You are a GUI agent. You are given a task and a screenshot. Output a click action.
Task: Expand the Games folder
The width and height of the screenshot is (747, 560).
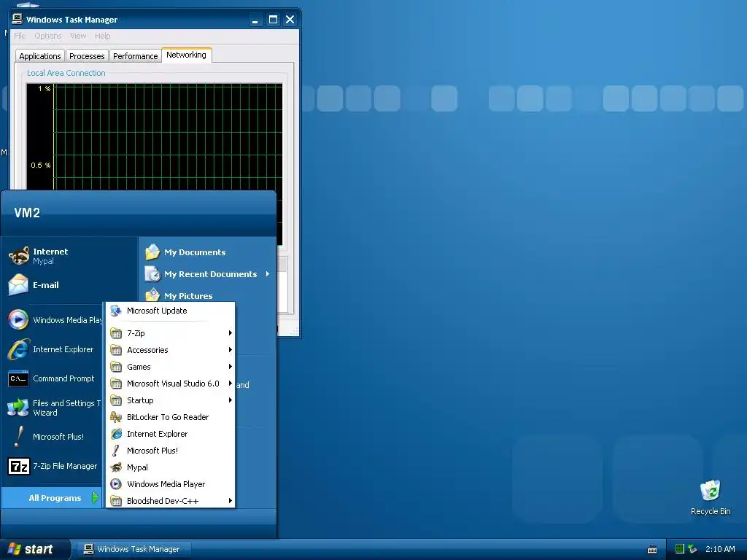[171, 367]
